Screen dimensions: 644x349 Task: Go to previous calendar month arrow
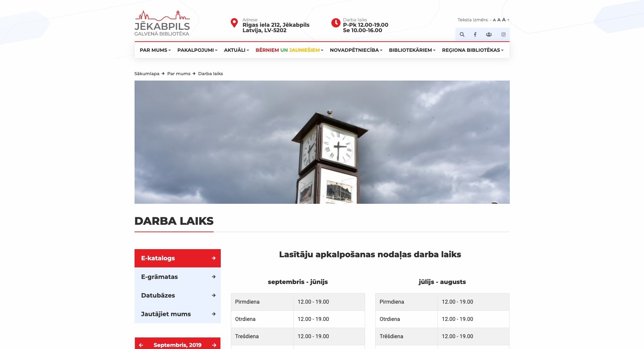141,345
